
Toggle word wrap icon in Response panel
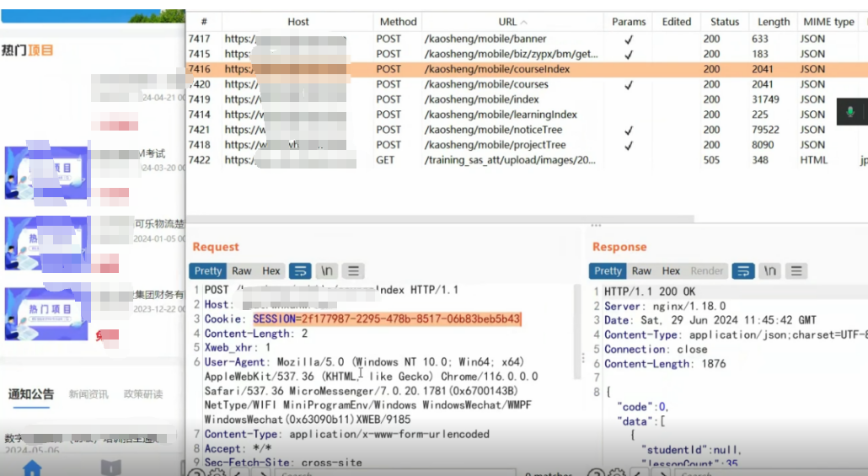742,270
